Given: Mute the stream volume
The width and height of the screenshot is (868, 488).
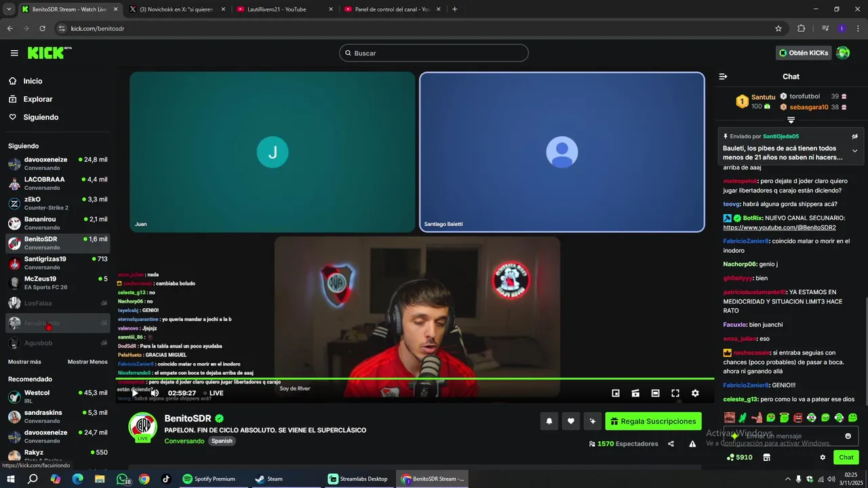Looking at the screenshot, I should coord(155,393).
